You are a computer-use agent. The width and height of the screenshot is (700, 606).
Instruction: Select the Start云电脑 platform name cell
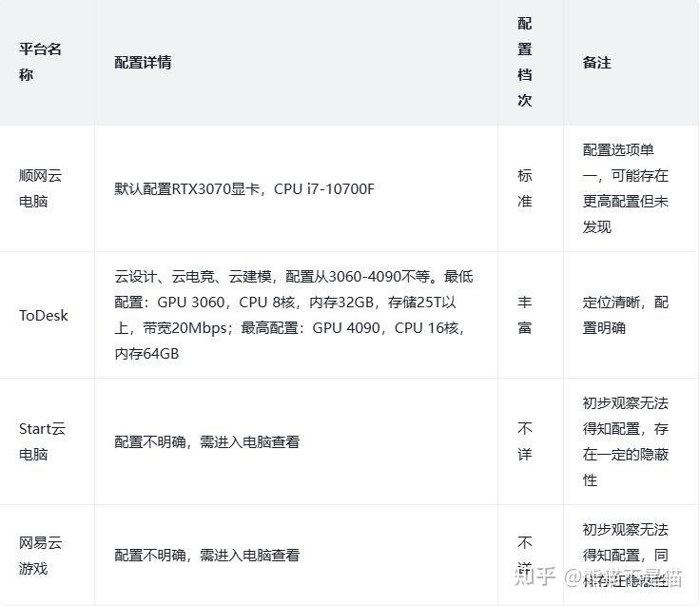coord(47,441)
